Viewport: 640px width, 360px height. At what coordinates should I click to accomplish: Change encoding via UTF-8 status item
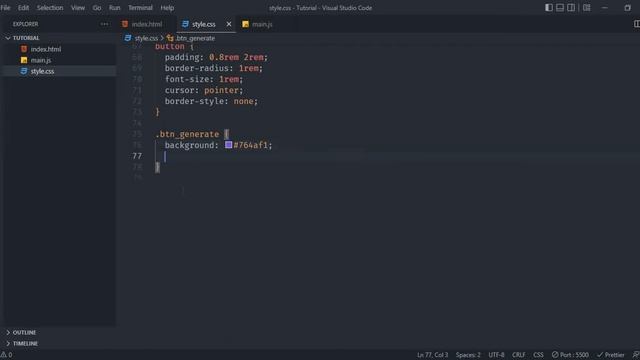coord(496,355)
